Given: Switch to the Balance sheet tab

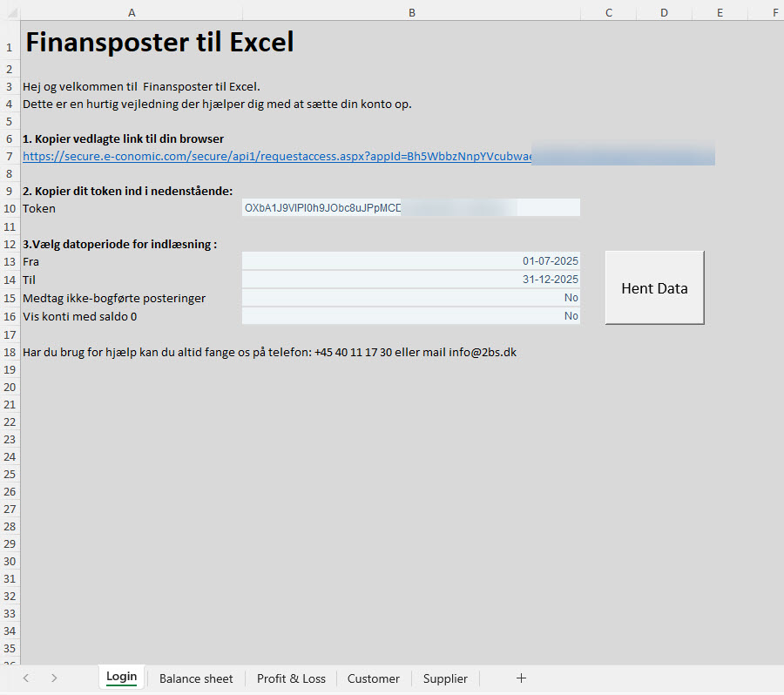Looking at the screenshot, I should tap(196, 678).
